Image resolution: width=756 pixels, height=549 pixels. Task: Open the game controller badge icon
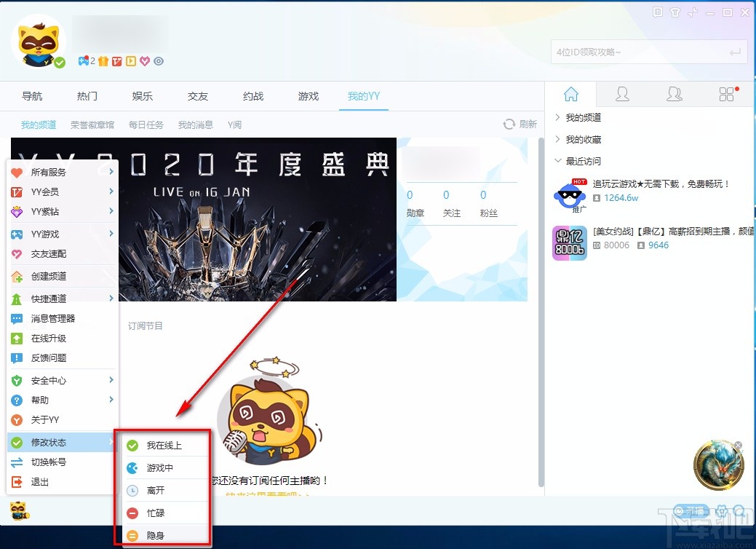[84, 61]
